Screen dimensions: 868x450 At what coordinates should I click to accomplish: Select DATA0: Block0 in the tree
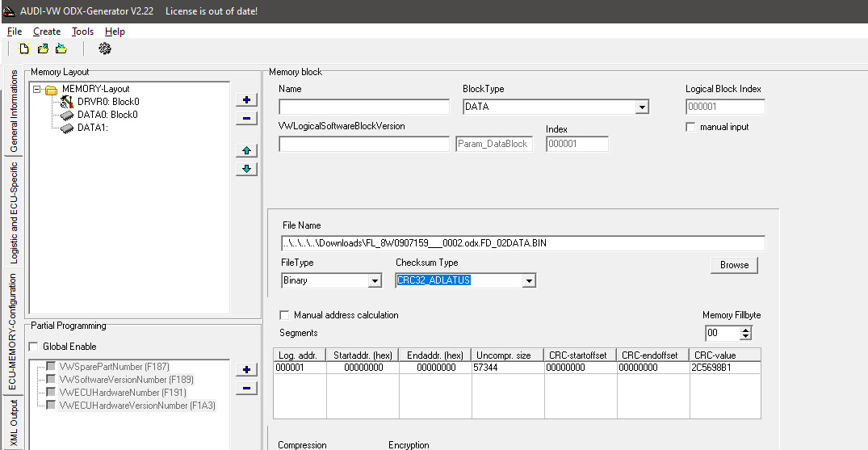107,115
